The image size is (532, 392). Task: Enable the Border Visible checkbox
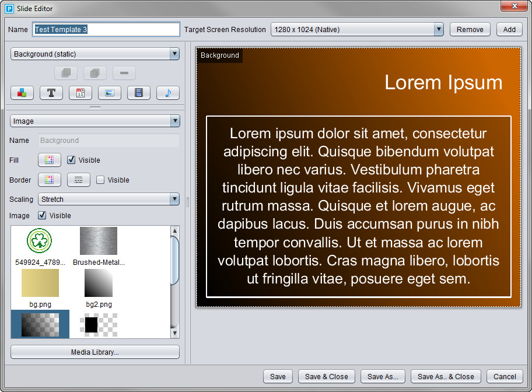click(x=100, y=180)
